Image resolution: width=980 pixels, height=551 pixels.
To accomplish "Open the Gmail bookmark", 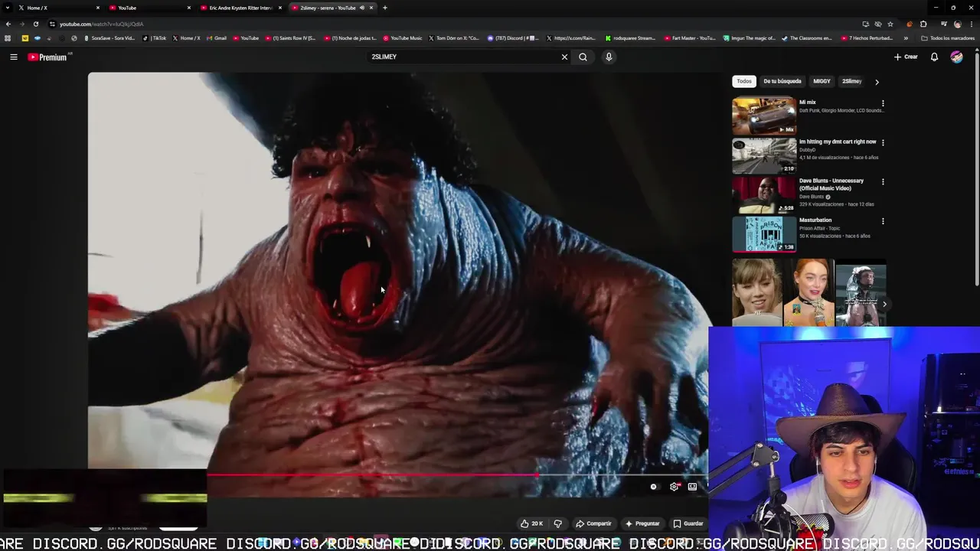I will 217,38.
